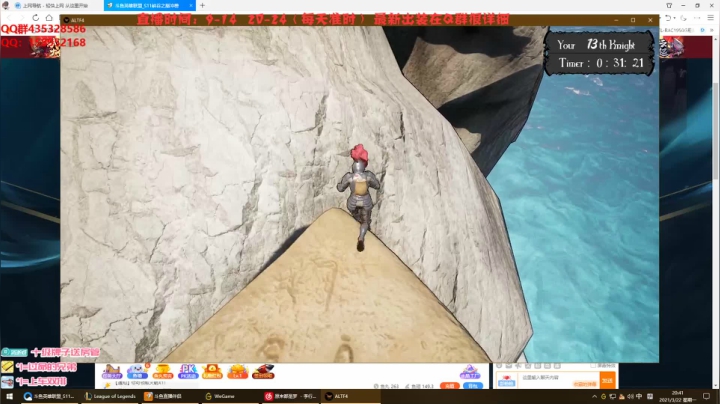This screenshot has height=404, width=720.
Task: Click the orange treasure 1x1 icon
Action: pos(237,371)
